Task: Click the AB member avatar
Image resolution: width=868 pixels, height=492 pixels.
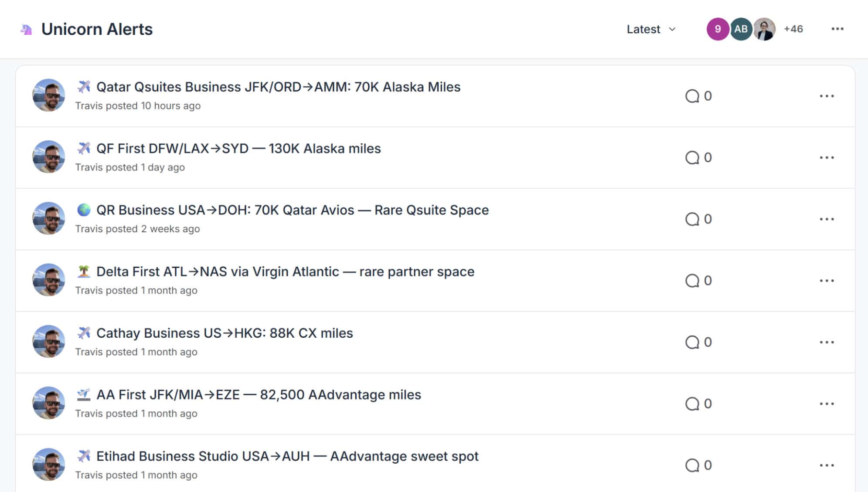Action: [x=741, y=29]
